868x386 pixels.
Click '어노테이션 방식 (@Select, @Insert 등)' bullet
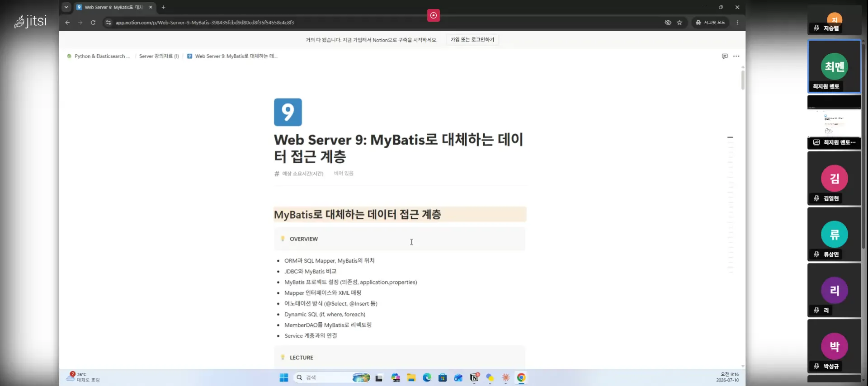pyautogui.click(x=330, y=304)
